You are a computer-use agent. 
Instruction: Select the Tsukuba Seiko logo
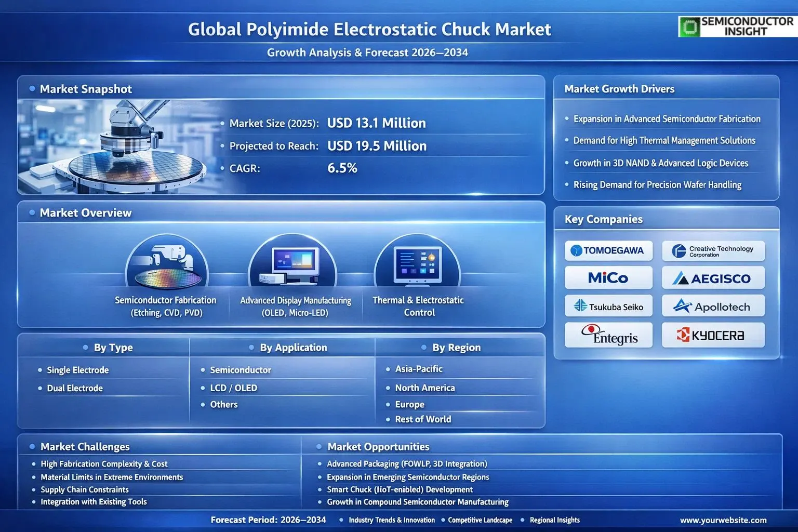click(608, 307)
